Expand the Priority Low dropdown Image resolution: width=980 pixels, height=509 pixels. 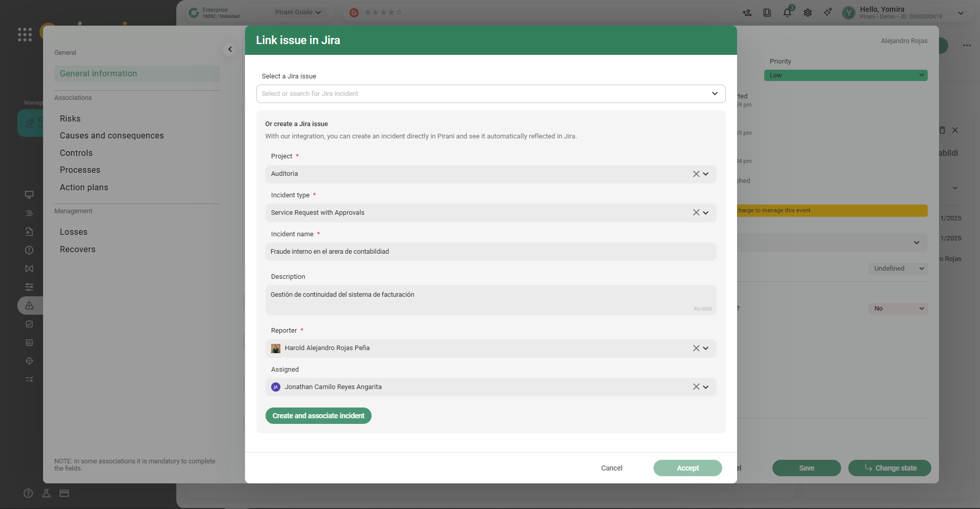pyautogui.click(x=845, y=75)
